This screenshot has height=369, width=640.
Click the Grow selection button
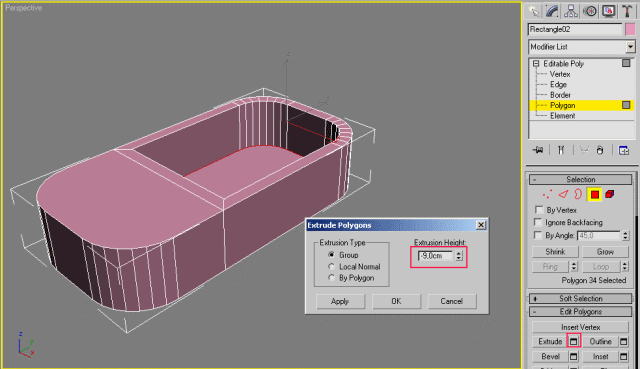[x=605, y=252]
